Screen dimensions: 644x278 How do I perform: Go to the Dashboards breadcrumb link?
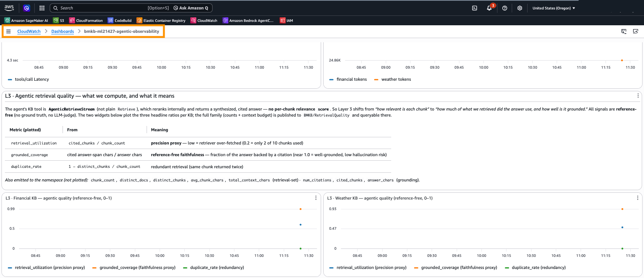[x=63, y=31]
